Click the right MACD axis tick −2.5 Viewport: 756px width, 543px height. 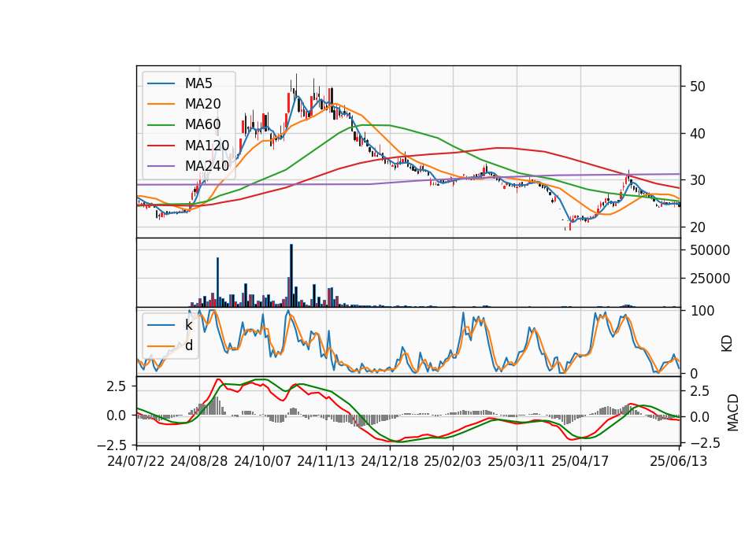tap(704, 442)
